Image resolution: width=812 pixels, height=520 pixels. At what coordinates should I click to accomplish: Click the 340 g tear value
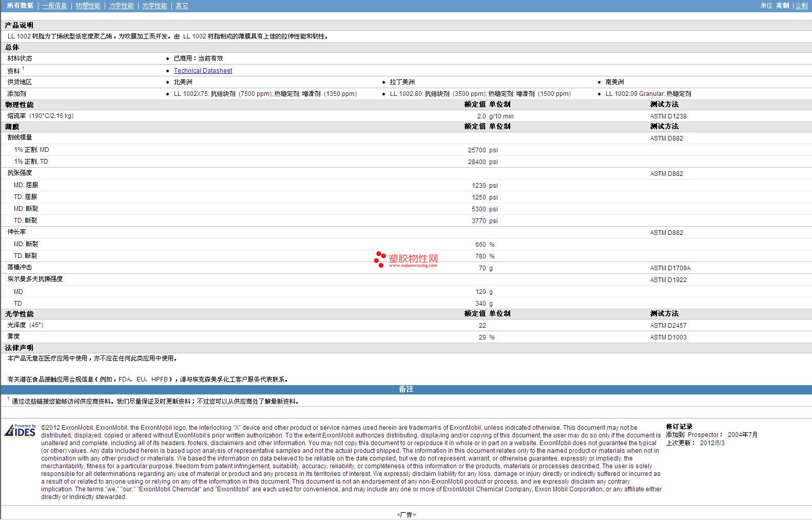pos(484,304)
